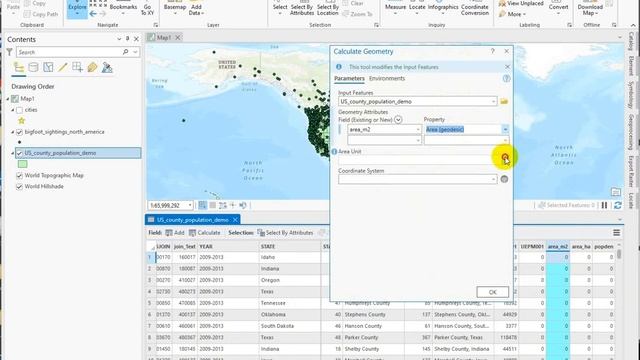Toggle bigfoot_sightings_north_america layer checkbox
The height and width of the screenshot is (360, 640).
click(x=19, y=132)
